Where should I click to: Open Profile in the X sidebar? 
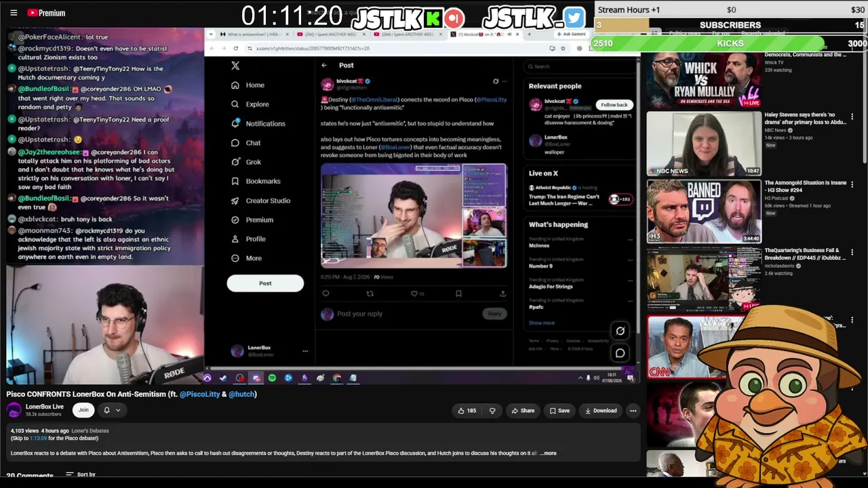[x=248, y=239]
